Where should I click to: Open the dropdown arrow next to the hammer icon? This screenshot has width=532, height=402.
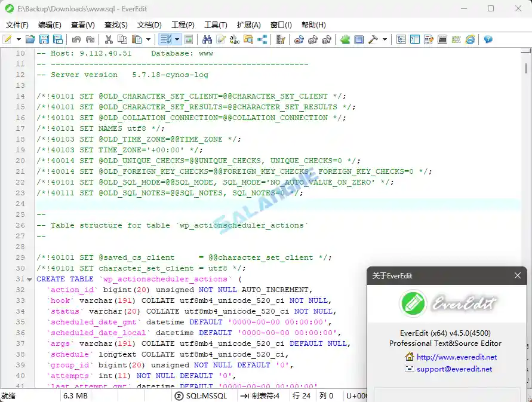tap(385, 39)
